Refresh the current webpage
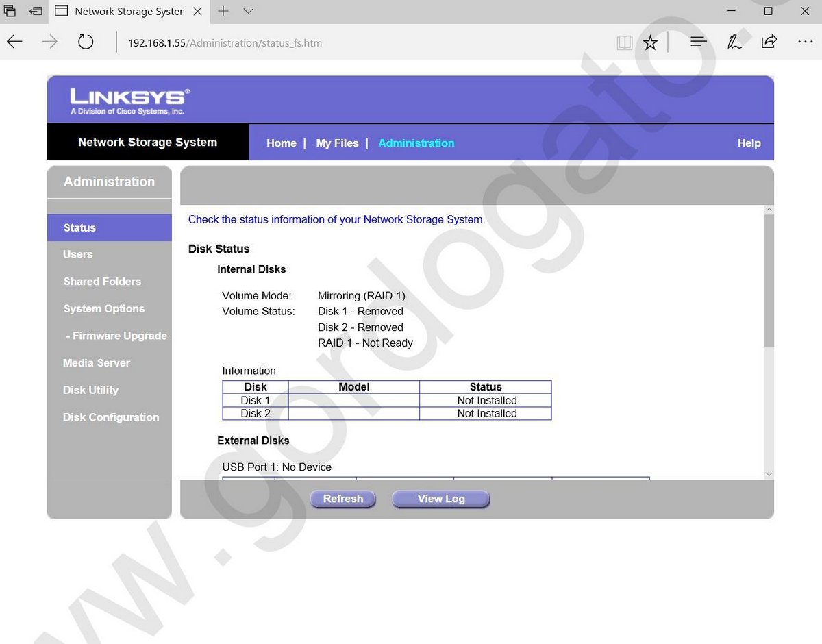The image size is (822, 644). pos(85,42)
